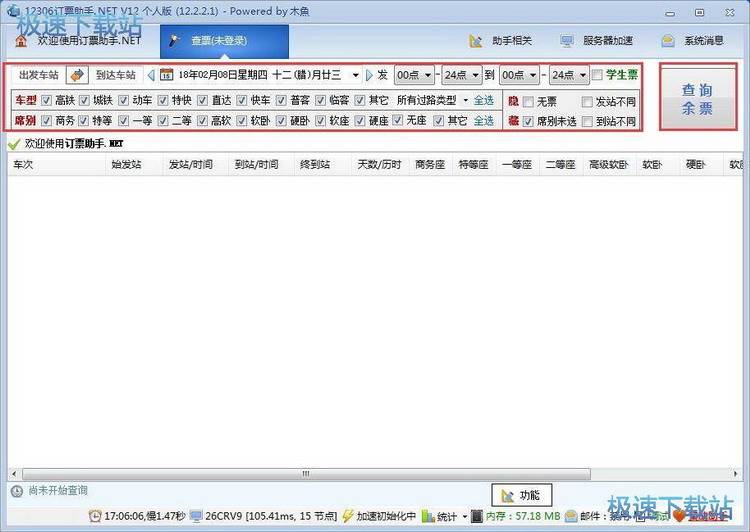
Task: Sort by the 车次 column header
Action: [56, 165]
